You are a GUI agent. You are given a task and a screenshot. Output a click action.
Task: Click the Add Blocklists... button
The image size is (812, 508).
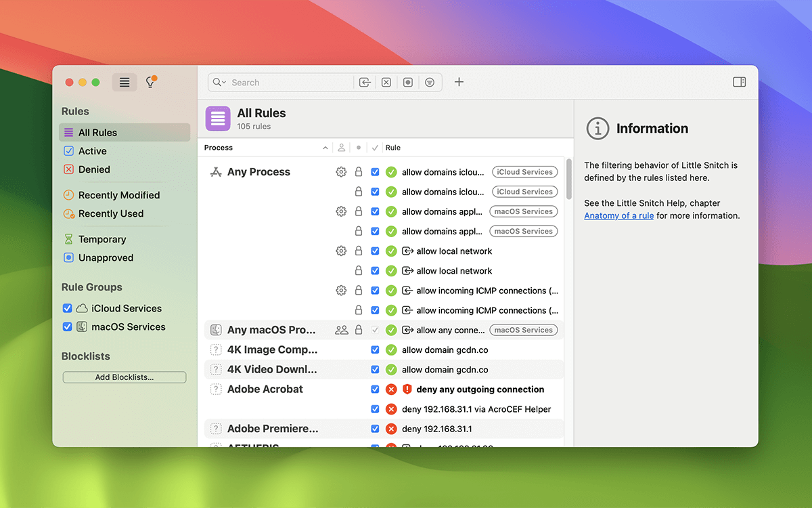point(125,377)
